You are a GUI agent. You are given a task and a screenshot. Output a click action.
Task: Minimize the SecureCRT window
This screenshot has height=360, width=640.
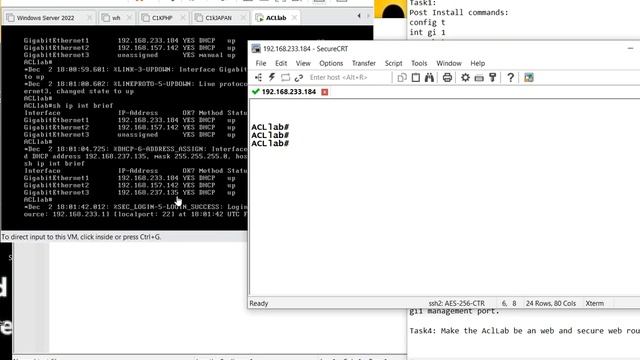[x=630, y=48]
